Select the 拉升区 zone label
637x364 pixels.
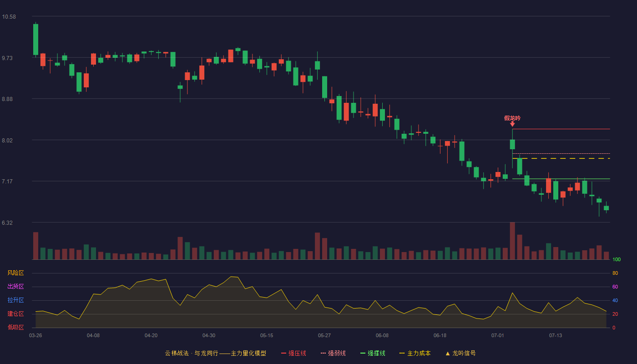coord(15,300)
